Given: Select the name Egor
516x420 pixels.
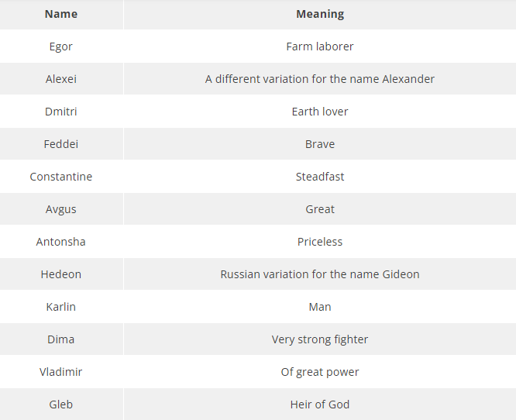Looking at the screenshot, I should point(61,46).
